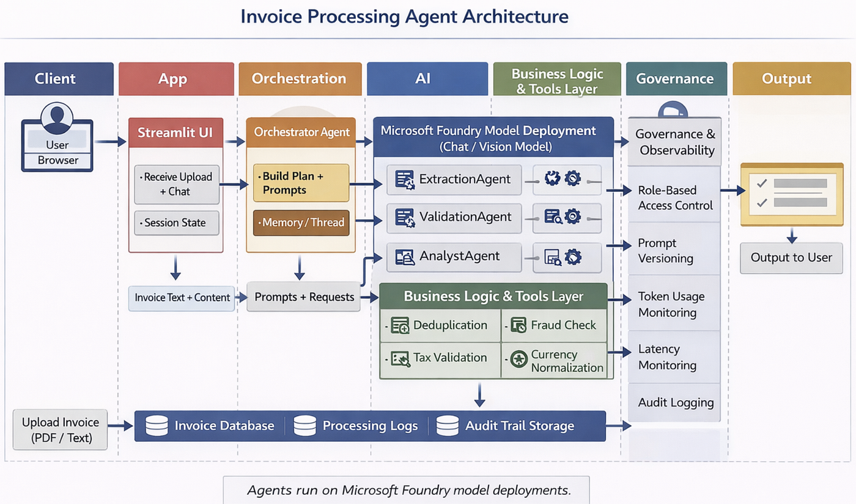Click the "Fraud Check" label
856x504 pixels.
click(563, 325)
